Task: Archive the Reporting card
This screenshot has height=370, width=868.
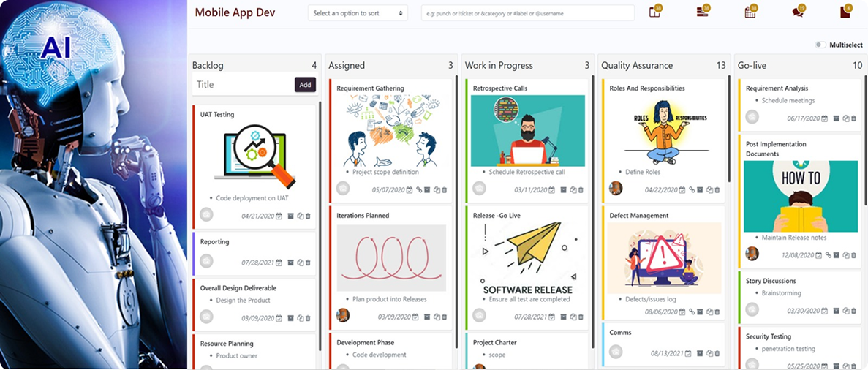Action: pos(290,263)
